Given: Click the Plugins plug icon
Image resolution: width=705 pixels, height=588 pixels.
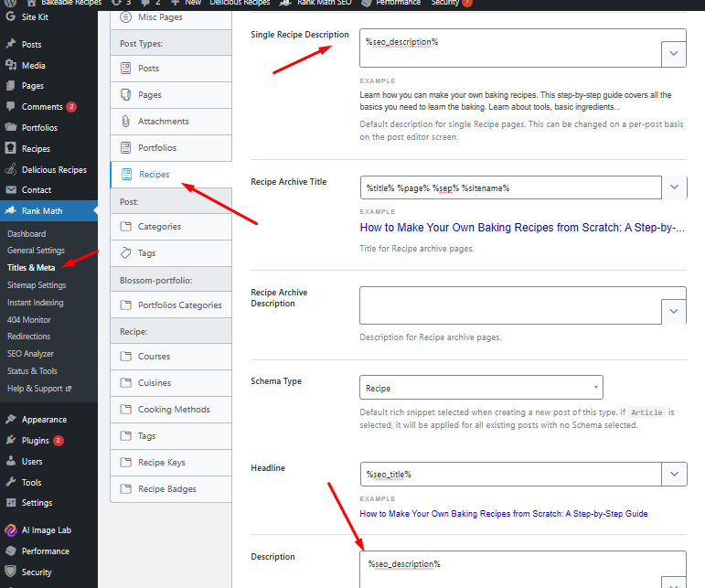Looking at the screenshot, I should pyautogui.click(x=11, y=440).
